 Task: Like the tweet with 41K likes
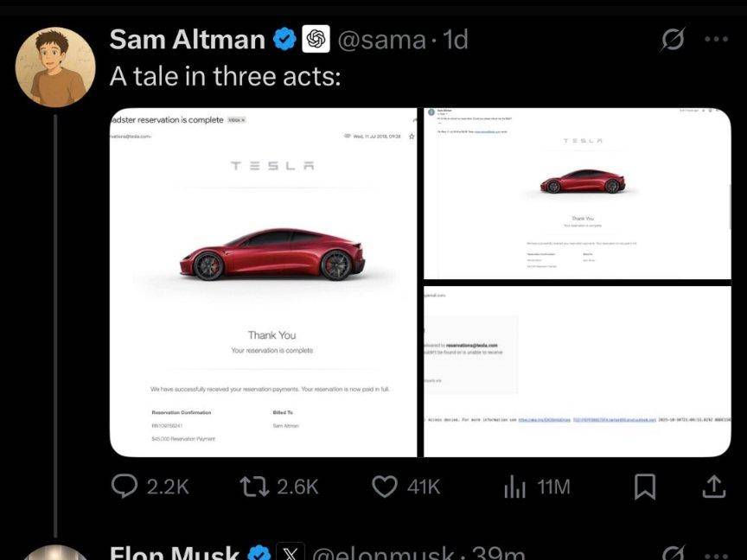click(x=385, y=487)
